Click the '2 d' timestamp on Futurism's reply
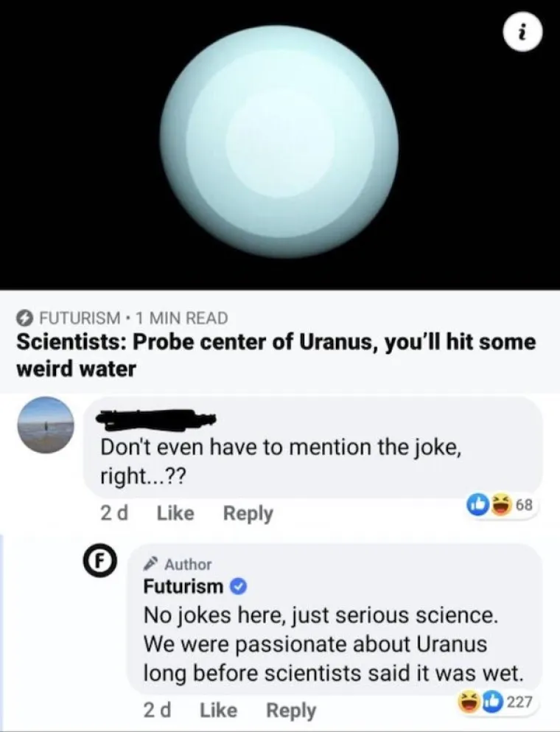 coord(156,710)
